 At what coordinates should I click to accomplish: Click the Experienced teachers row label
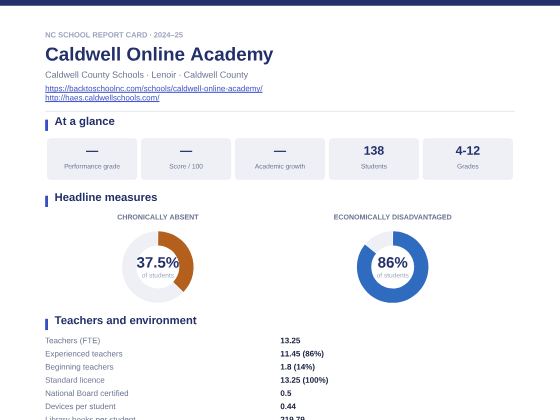click(84, 354)
